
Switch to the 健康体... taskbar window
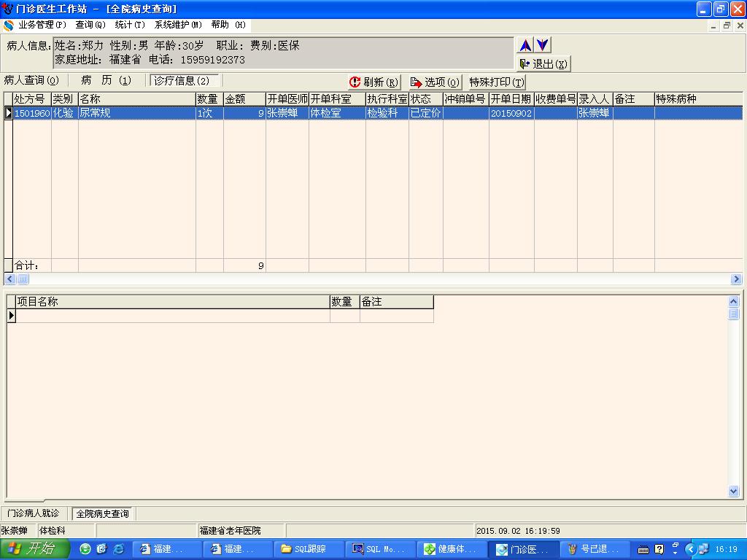(452, 549)
